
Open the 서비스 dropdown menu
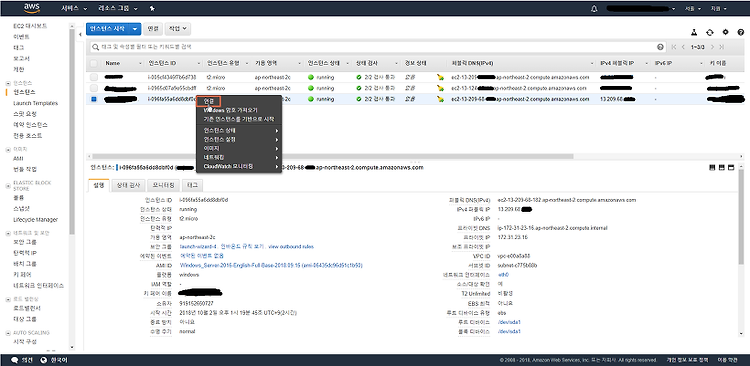(x=75, y=9)
